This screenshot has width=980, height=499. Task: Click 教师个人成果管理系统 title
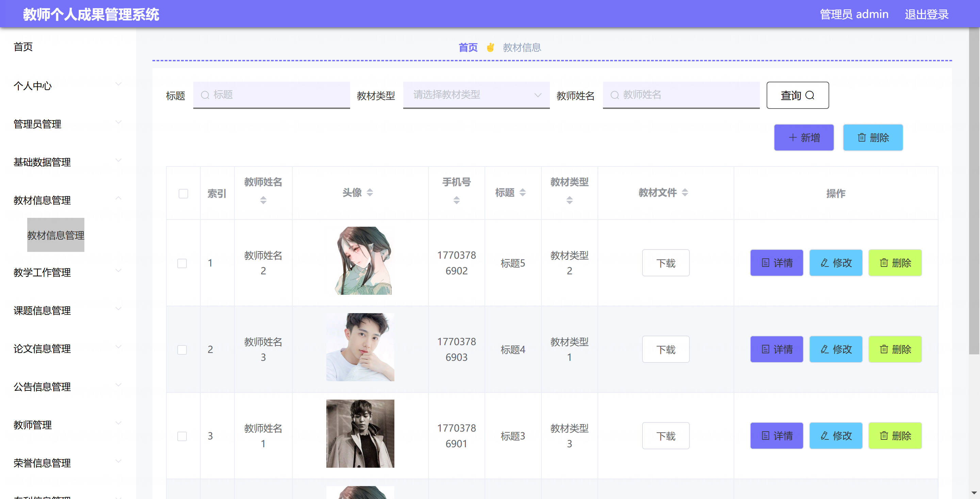(91, 14)
